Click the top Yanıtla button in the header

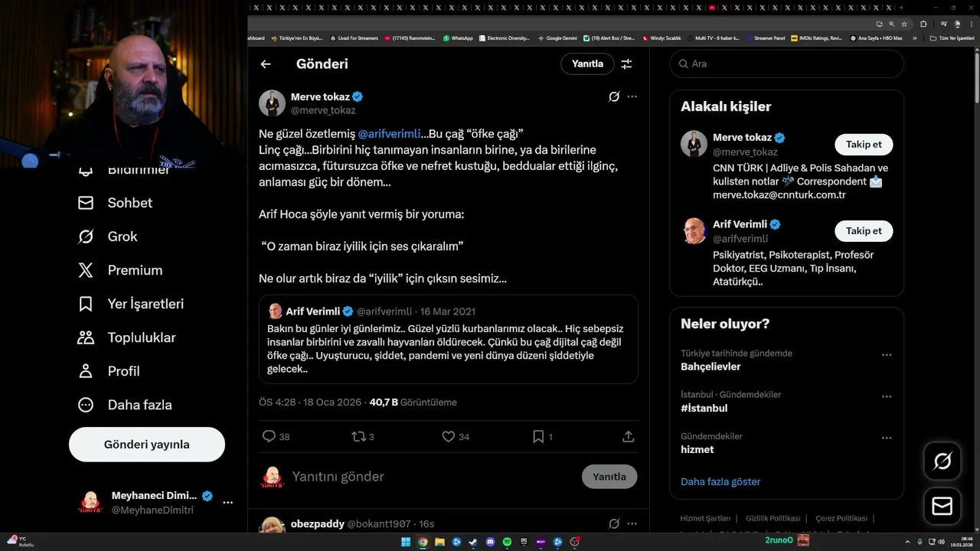click(587, 64)
